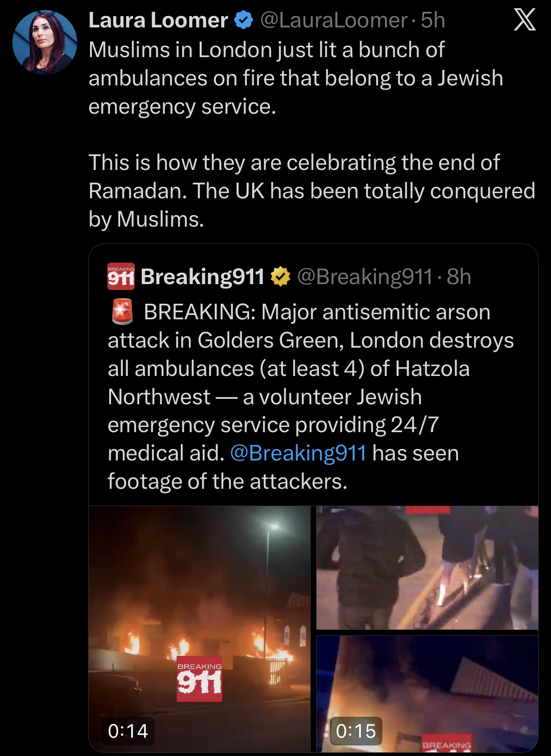Viewport: 551px width, 756px height.
Task: Click the Breaking911 display name
Action: click(x=202, y=276)
